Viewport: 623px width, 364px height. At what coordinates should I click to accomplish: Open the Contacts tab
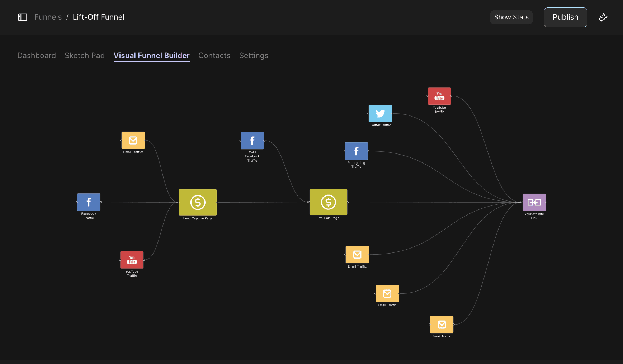point(214,56)
